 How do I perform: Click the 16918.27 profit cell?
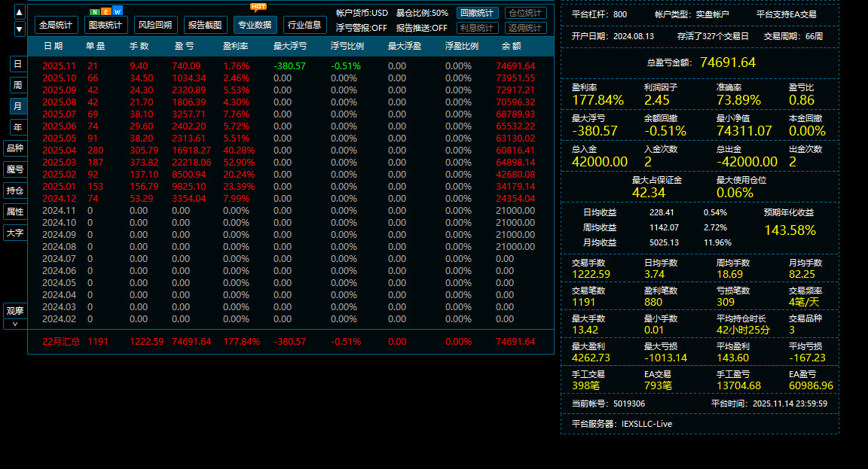click(191, 151)
